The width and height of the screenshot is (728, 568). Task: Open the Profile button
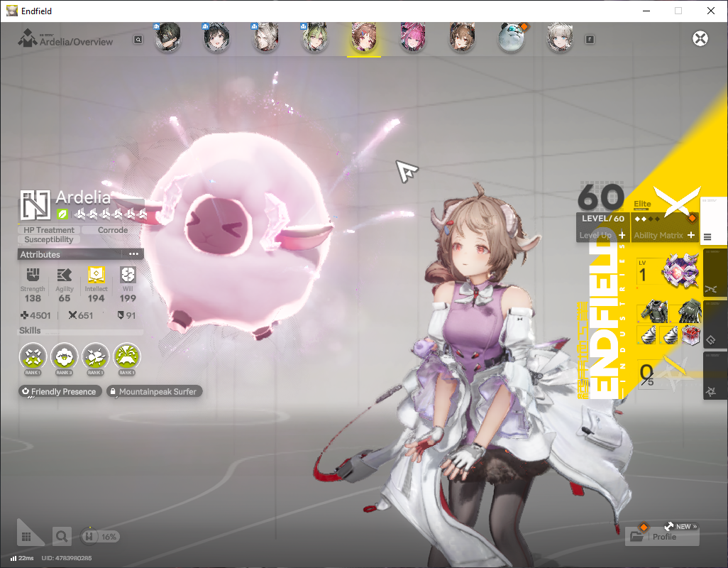coord(663,537)
